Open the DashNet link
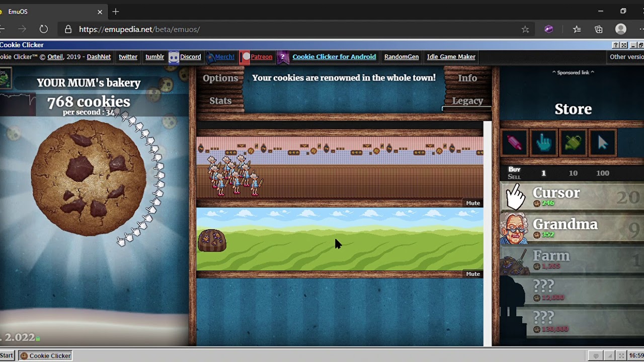The image size is (644, 362). [99, 57]
